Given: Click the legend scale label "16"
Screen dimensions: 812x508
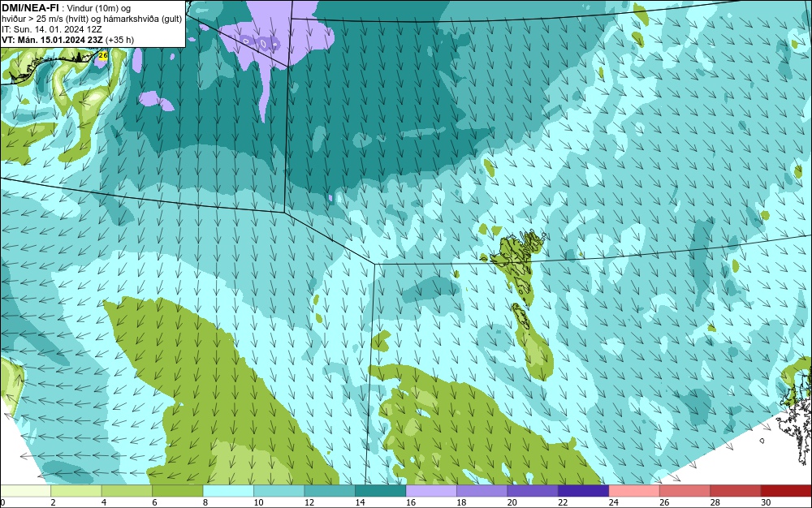Looking at the screenshot, I should (x=411, y=502).
